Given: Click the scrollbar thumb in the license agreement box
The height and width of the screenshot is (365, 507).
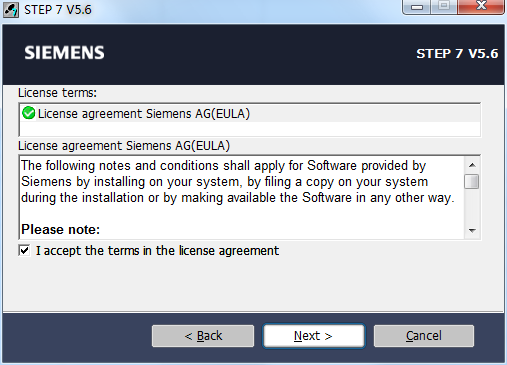Looking at the screenshot, I should (472, 181).
